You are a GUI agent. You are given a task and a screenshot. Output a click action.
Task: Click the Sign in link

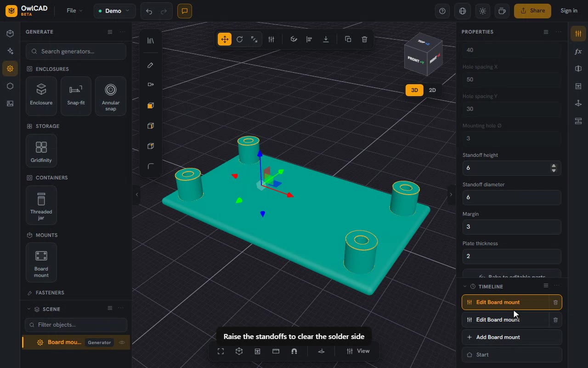(569, 11)
